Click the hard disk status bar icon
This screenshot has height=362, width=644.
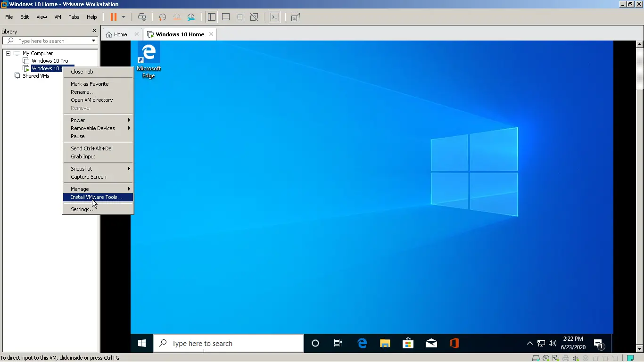pyautogui.click(x=536, y=358)
